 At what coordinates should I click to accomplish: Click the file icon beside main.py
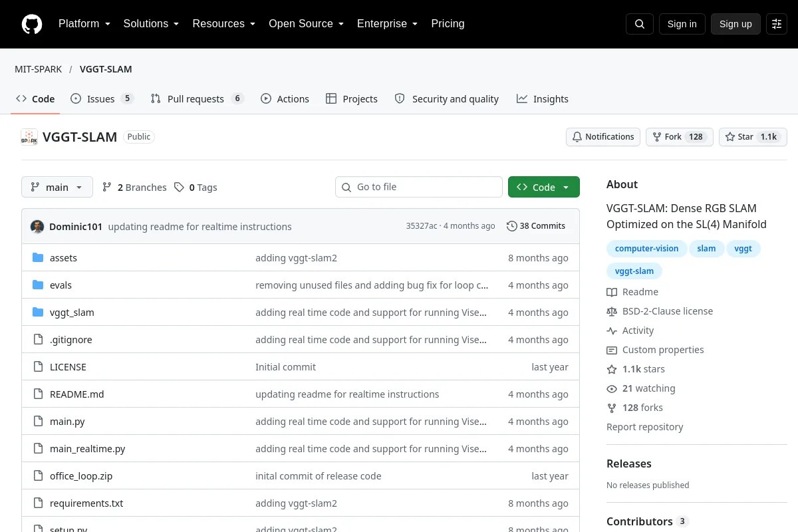(x=38, y=422)
